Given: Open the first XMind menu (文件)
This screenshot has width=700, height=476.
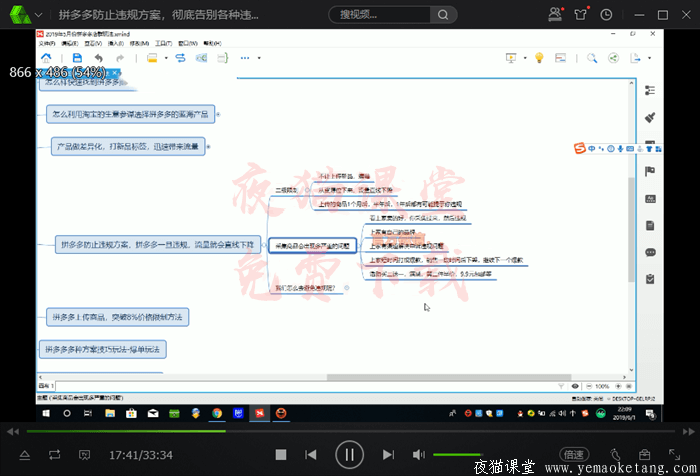Looking at the screenshot, I should [47, 43].
